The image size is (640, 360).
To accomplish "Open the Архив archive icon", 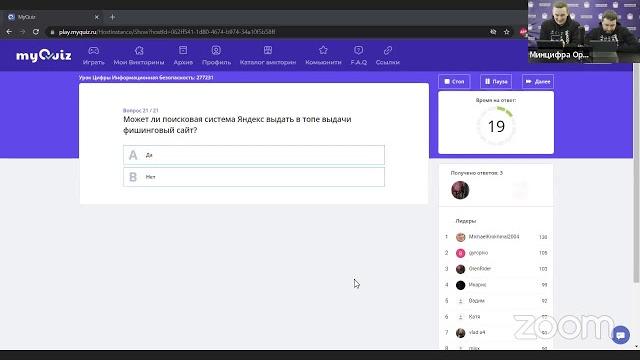I will coord(183,50).
